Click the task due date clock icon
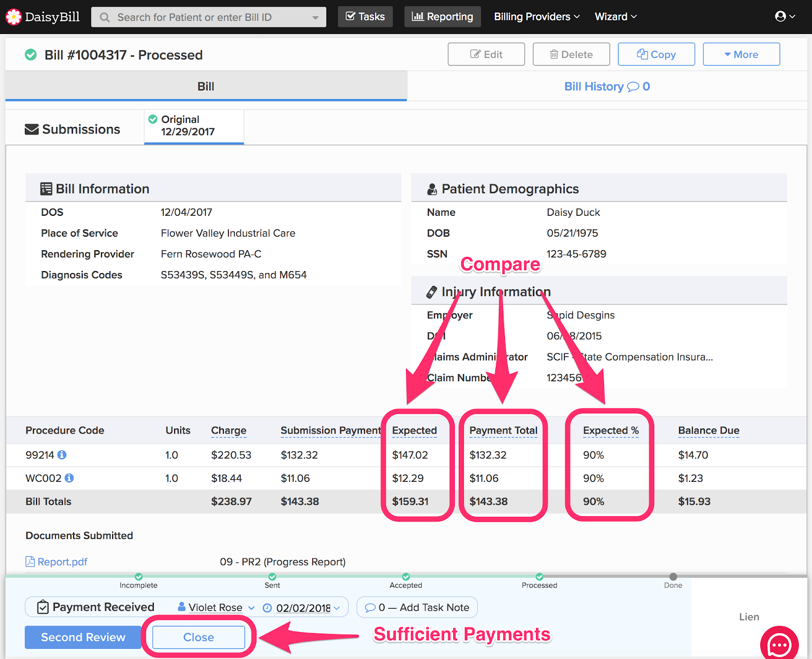This screenshot has width=812, height=659. point(267,608)
